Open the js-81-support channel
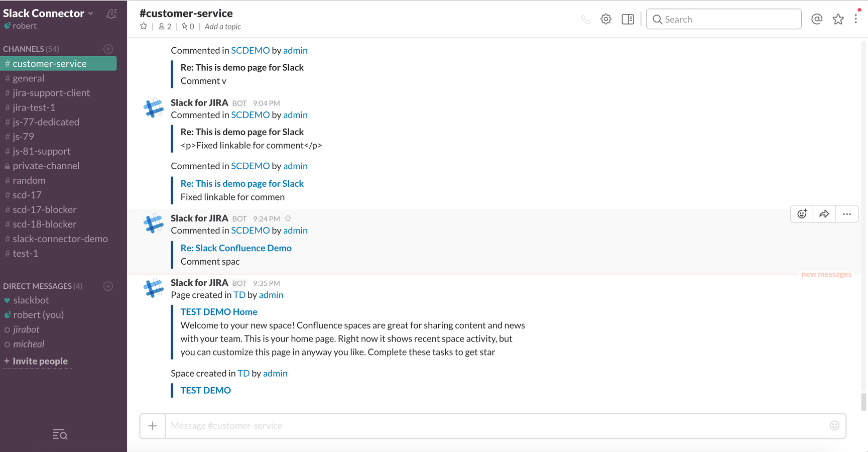 tap(58, 151)
